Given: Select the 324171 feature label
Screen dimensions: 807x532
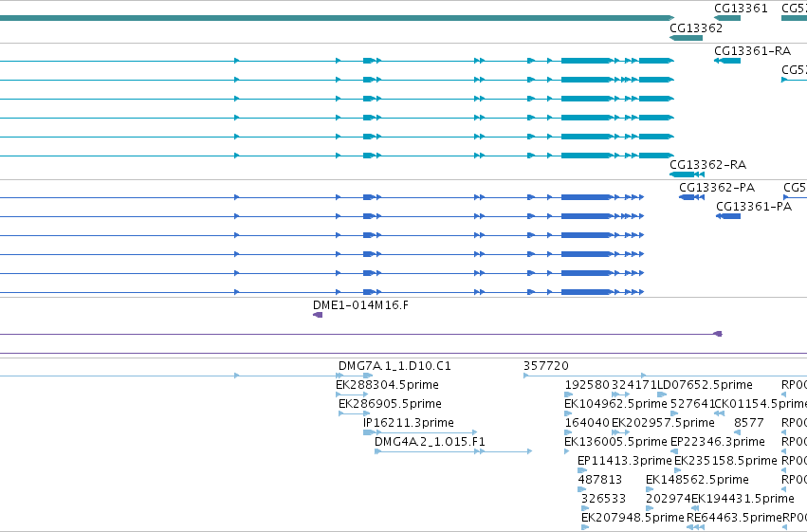Looking at the screenshot, I should [x=634, y=385].
